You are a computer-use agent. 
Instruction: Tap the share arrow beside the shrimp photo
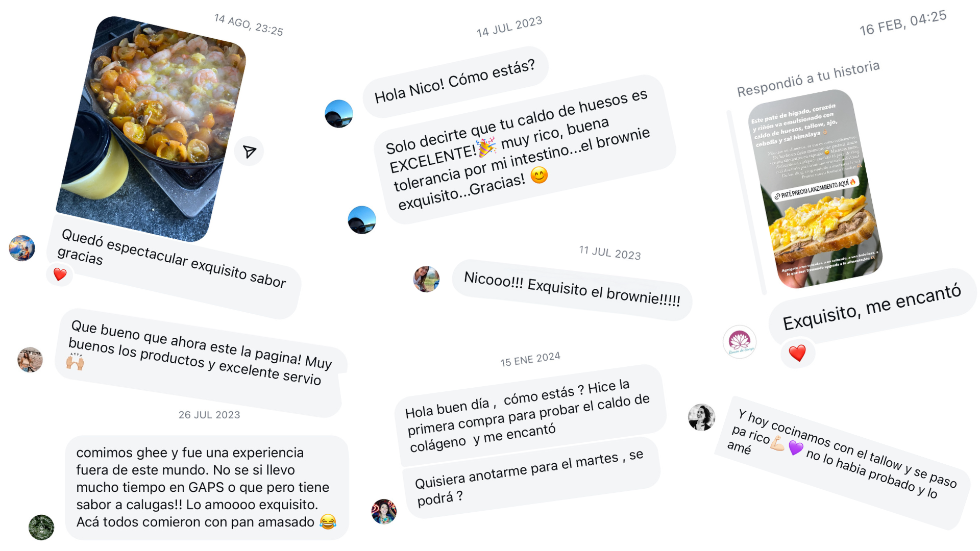[x=249, y=151]
